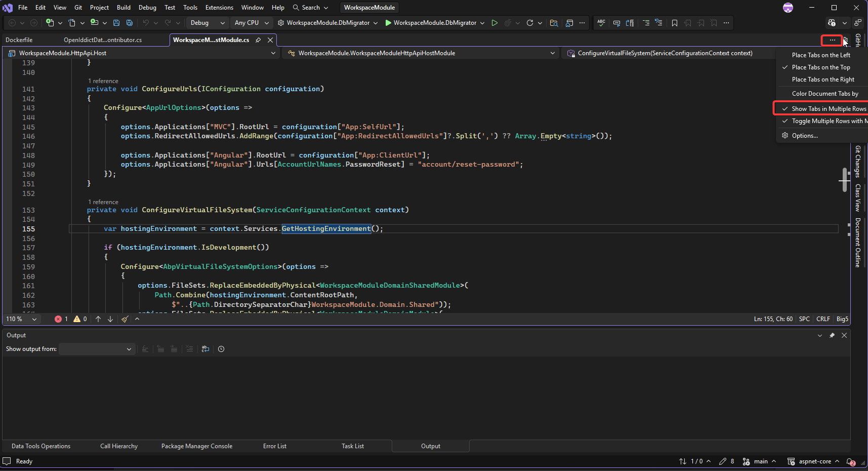This screenshot has height=471, width=868.
Task: Open the find in files folder icon
Action: [x=554, y=23]
